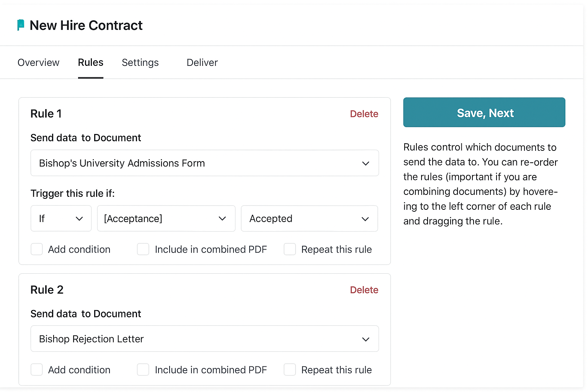Screen dimensions: 588x392
Task: Enable Include in combined PDF for Rule 2
Action: pos(143,370)
